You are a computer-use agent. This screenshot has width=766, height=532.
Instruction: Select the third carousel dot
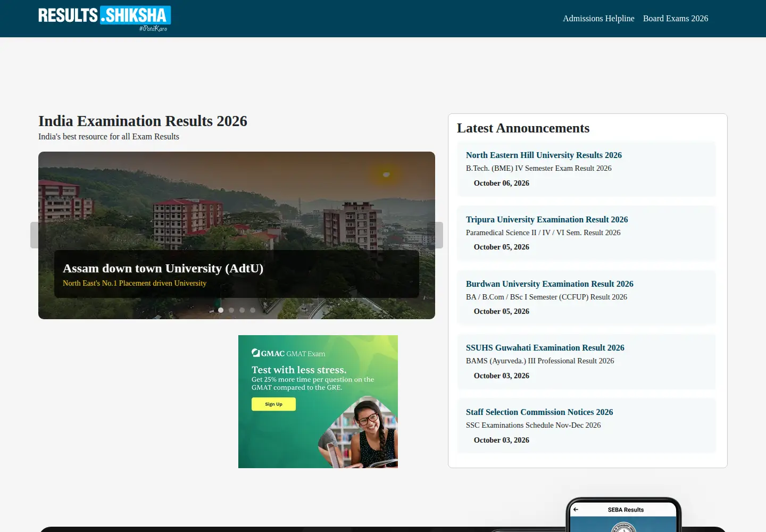point(242,310)
